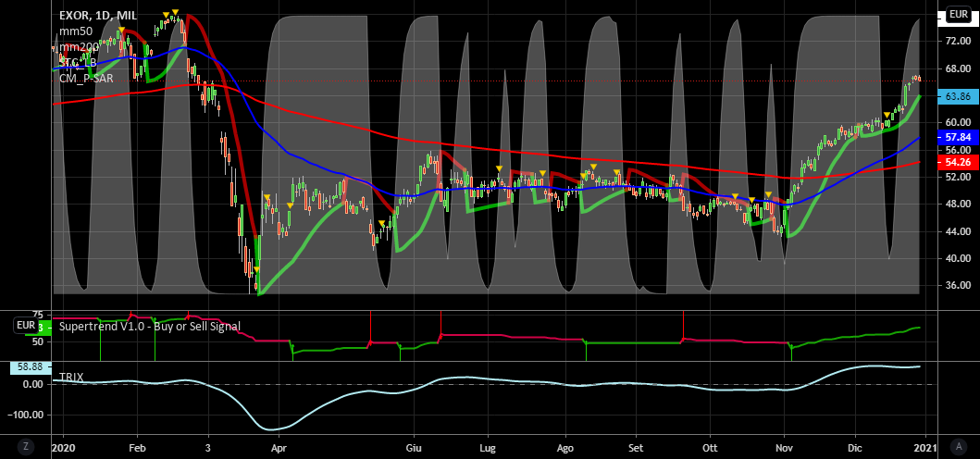
Task: Click the 72.00 level on the price scale
Action: pyautogui.click(x=957, y=42)
